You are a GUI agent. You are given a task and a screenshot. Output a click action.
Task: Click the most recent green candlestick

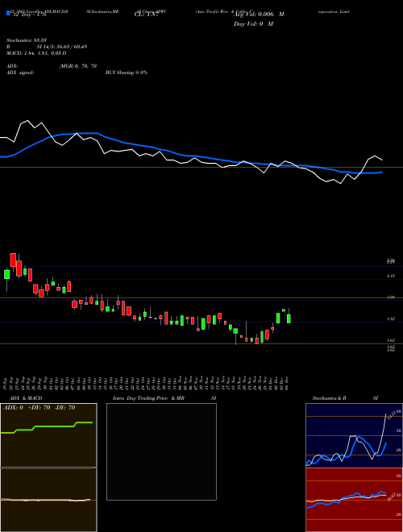pyautogui.click(x=289, y=318)
